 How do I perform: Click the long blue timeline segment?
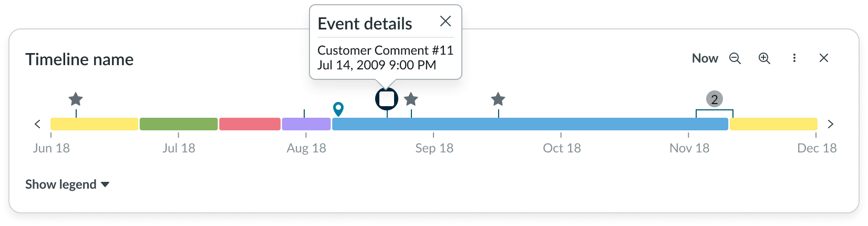(530, 124)
